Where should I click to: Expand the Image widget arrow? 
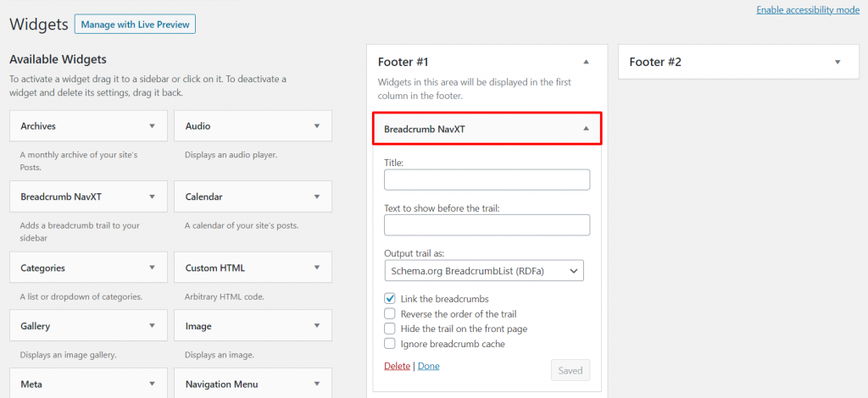pyautogui.click(x=317, y=326)
